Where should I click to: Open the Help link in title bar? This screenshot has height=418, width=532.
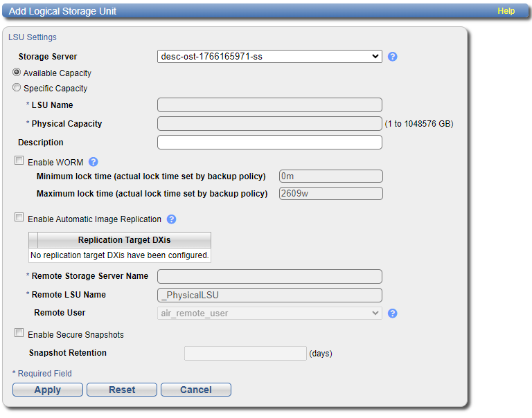pos(506,12)
